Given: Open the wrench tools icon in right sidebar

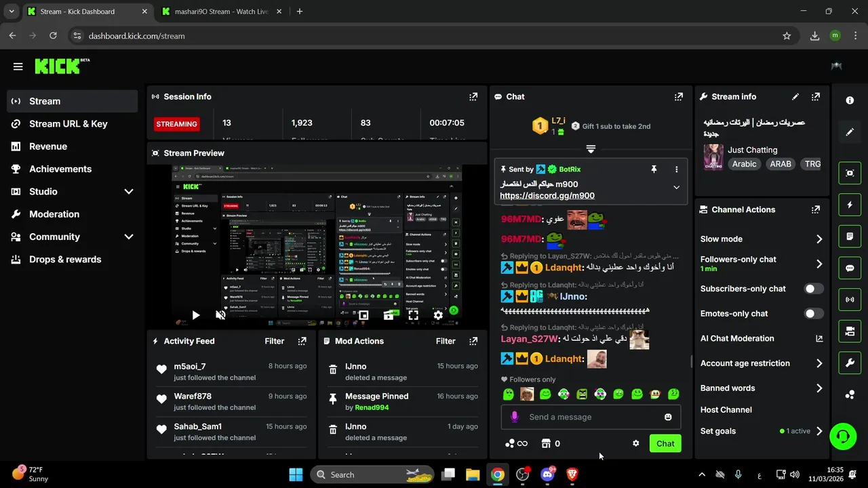Looking at the screenshot, I should 850,363.
